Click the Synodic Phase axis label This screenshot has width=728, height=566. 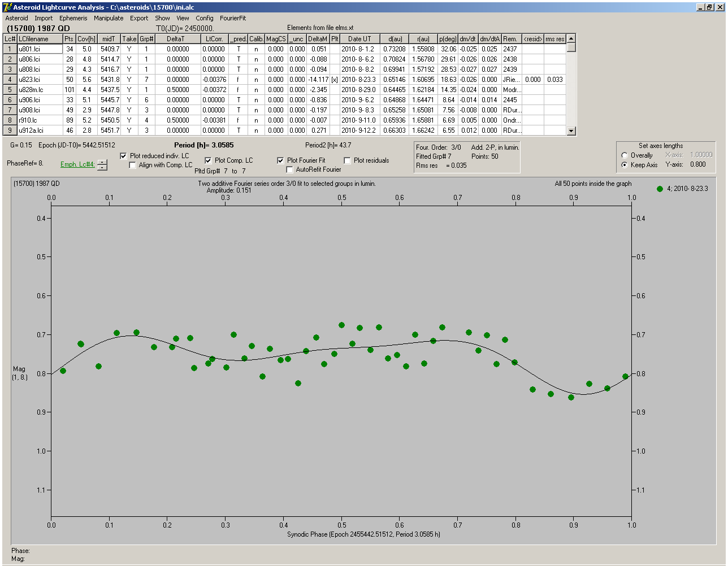coord(363,534)
